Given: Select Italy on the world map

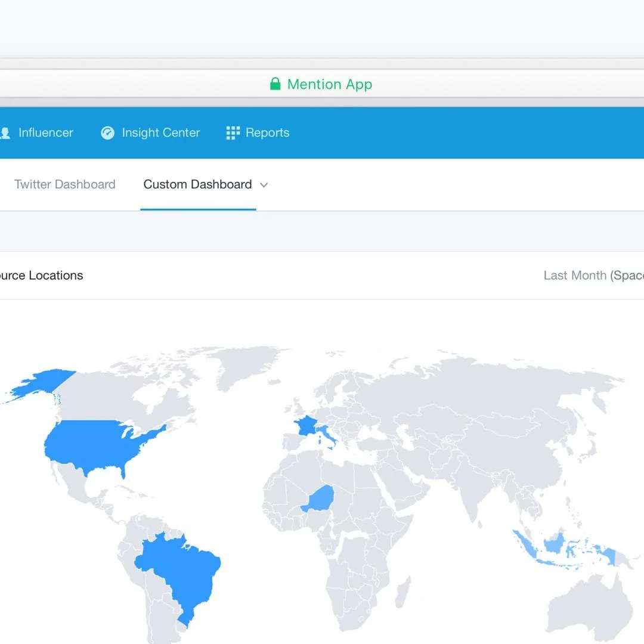Looking at the screenshot, I should [327, 436].
